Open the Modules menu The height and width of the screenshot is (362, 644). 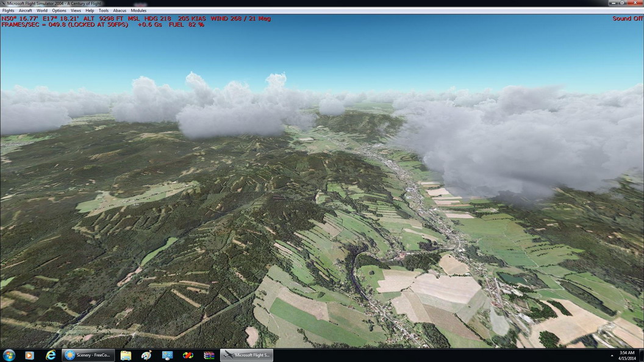coord(138,11)
